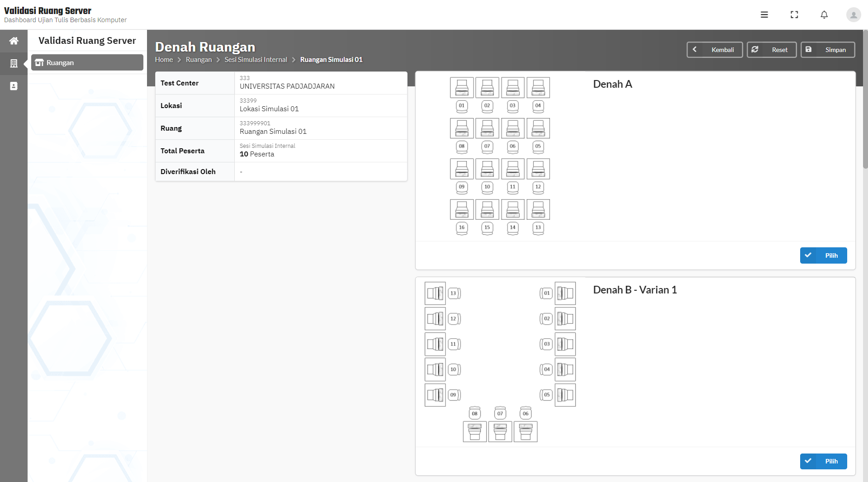Viewport: 868px width, 482px height.
Task: Click the Kembali back button
Action: [715, 50]
